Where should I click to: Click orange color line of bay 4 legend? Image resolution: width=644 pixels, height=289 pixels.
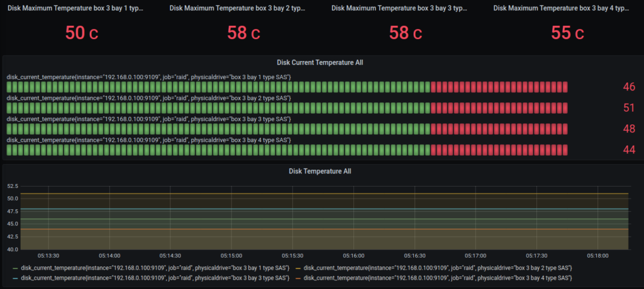(x=298, y=278)
